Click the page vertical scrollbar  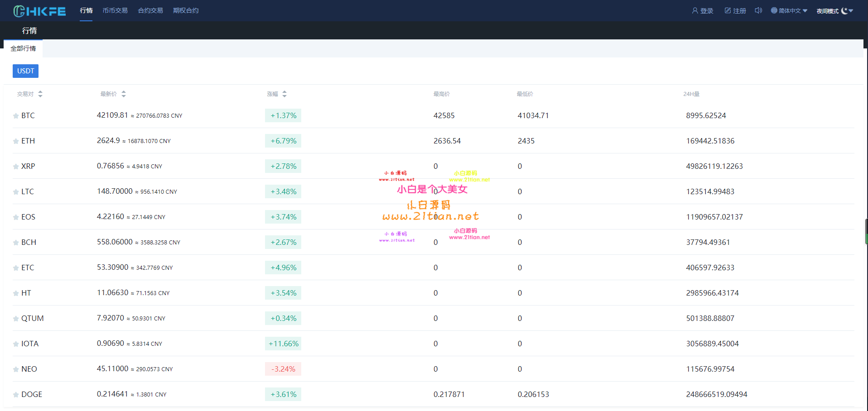pos(866,232)
